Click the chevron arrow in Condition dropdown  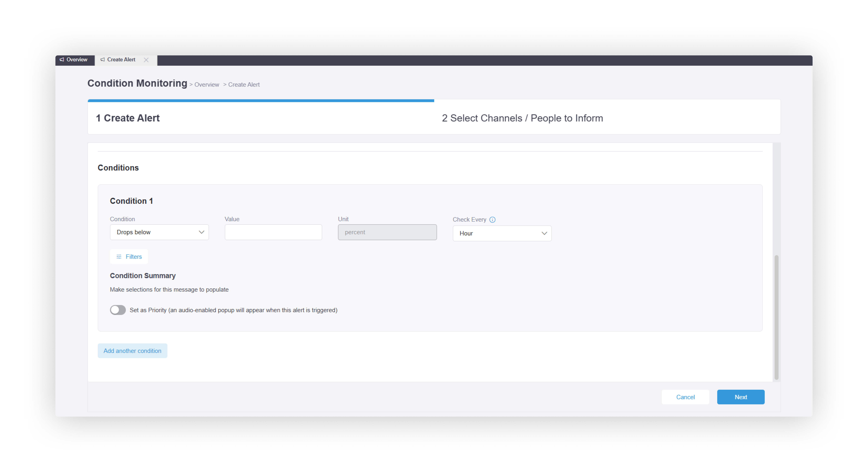point(201,232)
